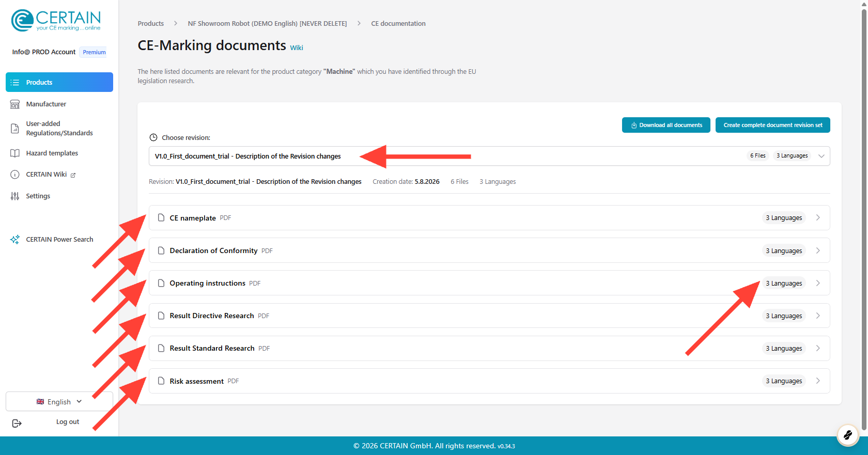Expand the Operating instructions row chevron
Screen dimensions: 868x455
coord(818,283)
